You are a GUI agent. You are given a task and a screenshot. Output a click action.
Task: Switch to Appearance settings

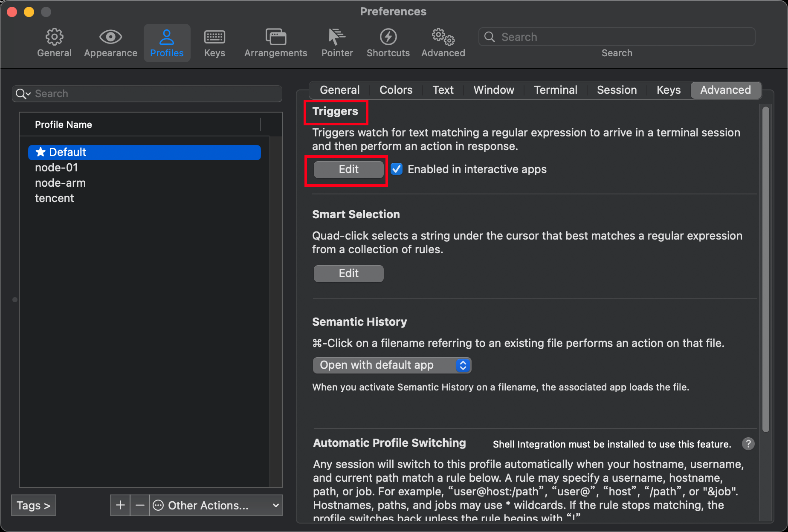click(x=110, y=42)
